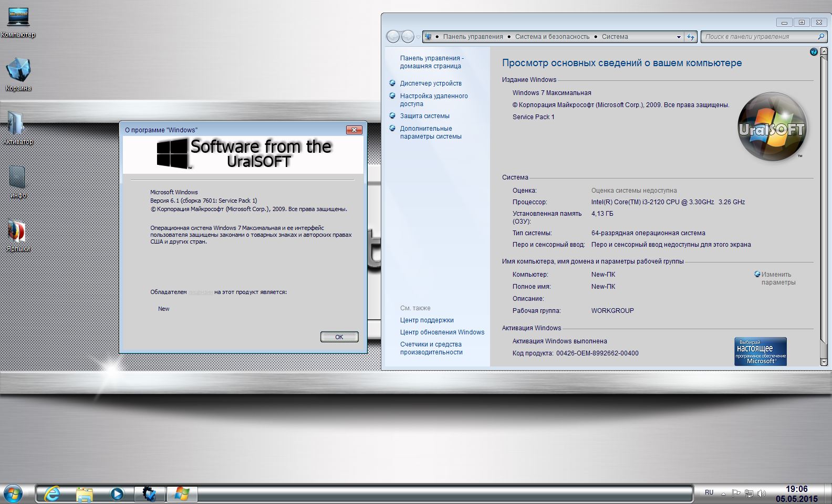Click the Forward navigation arrow in System window
832x504 pixels.
coord(408,36)
